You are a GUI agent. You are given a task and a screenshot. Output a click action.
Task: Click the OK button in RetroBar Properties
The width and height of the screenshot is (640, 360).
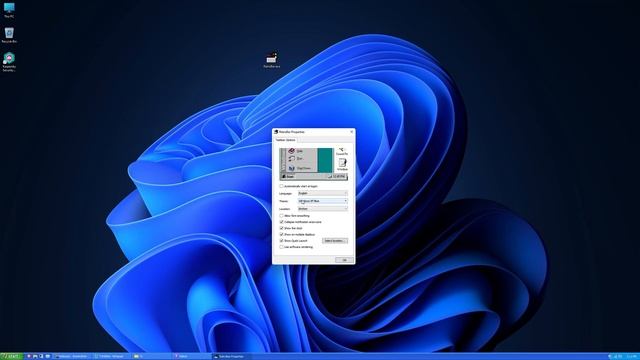click(344, 260)
